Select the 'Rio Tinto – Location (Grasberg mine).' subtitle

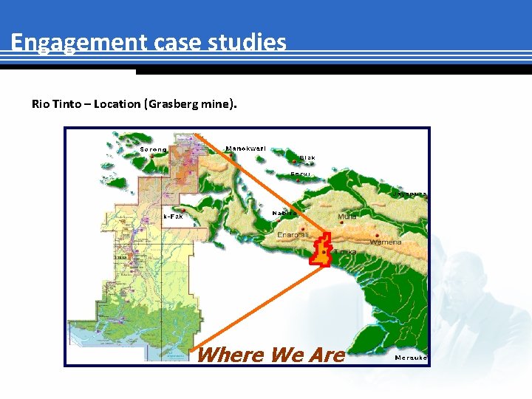(x=134, y=104)
